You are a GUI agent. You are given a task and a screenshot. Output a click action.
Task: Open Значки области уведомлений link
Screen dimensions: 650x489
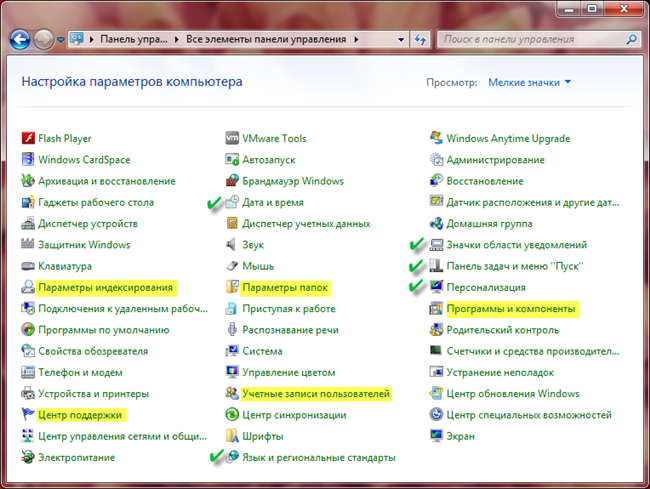click(x=517, y=245)
